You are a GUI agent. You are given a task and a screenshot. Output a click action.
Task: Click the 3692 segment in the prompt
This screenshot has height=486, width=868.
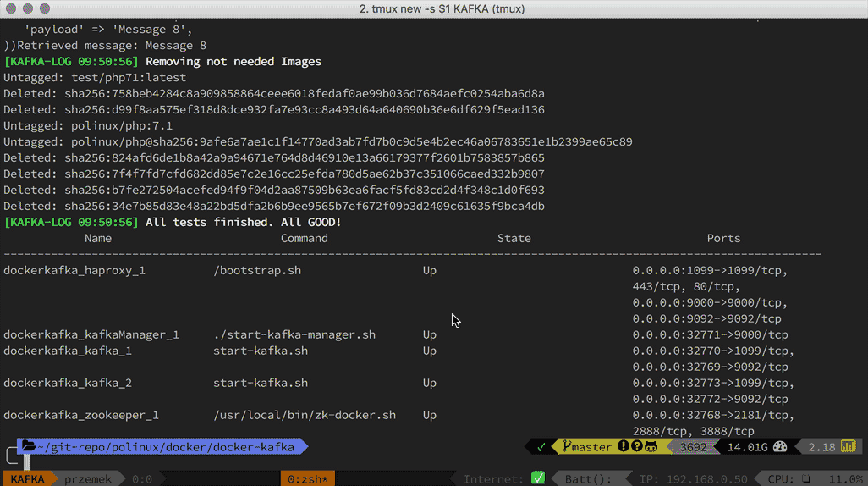693,447
